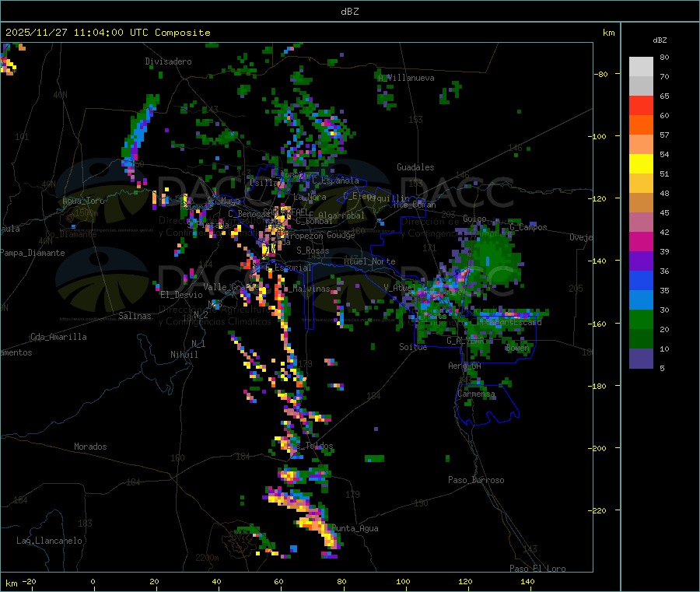700x592 pixels.
Task: Click the Bowen map label
Action: point(517,347)
